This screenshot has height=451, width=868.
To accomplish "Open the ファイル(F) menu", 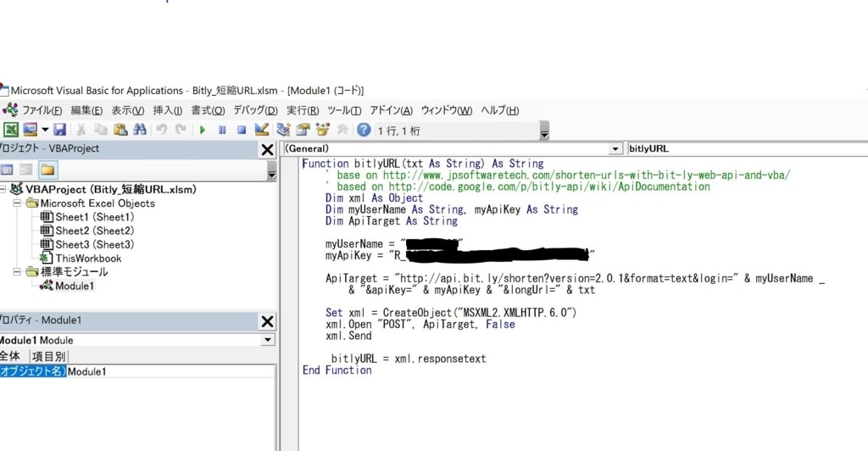I will (x=42, y=111).
